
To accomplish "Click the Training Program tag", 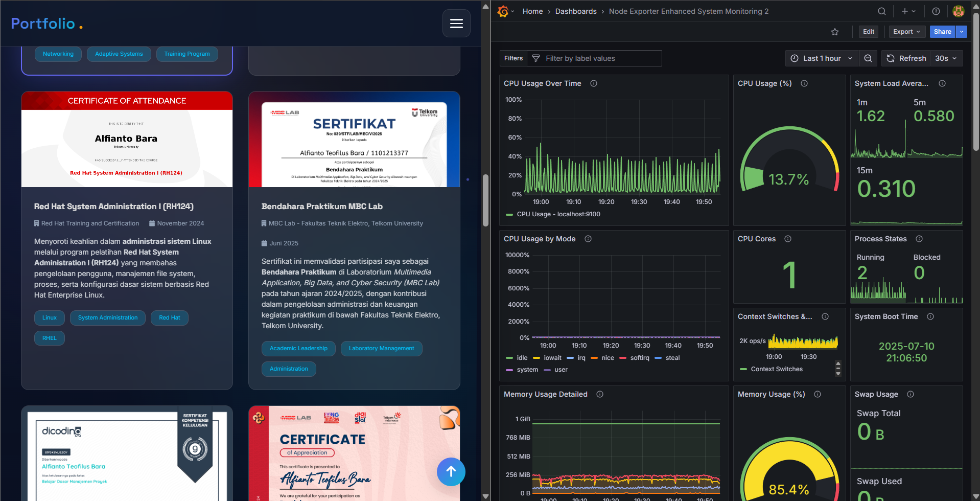I will click(x=187, y=54).
